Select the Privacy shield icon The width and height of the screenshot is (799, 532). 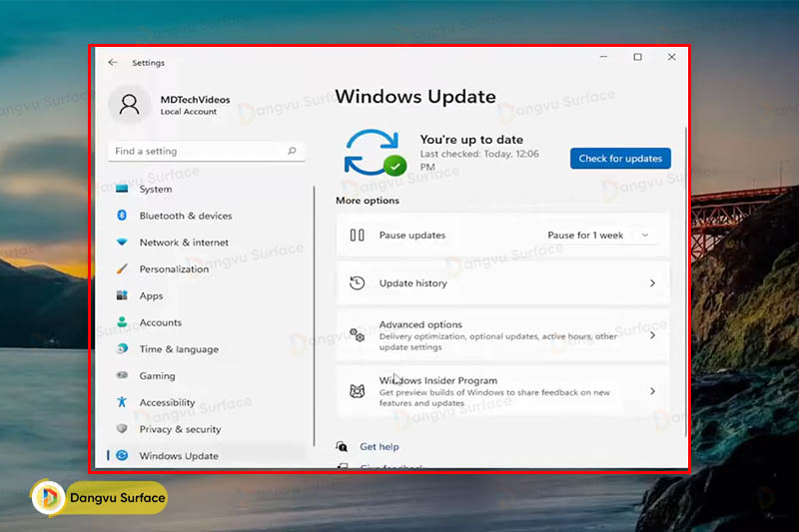point(122,428)
